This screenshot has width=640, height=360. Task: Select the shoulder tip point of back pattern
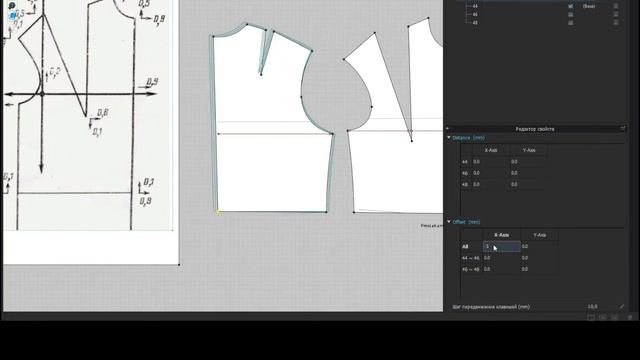[x=312, y=51]
